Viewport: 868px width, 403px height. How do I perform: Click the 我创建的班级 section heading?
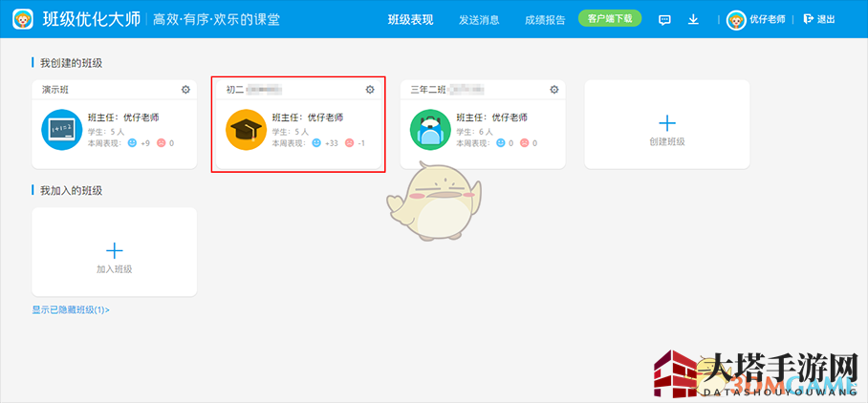click(x=72, y=63)
